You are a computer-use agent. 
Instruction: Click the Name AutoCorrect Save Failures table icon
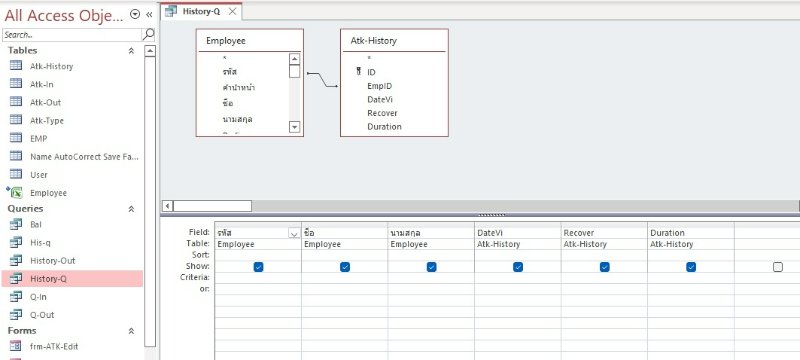(16, 156)
